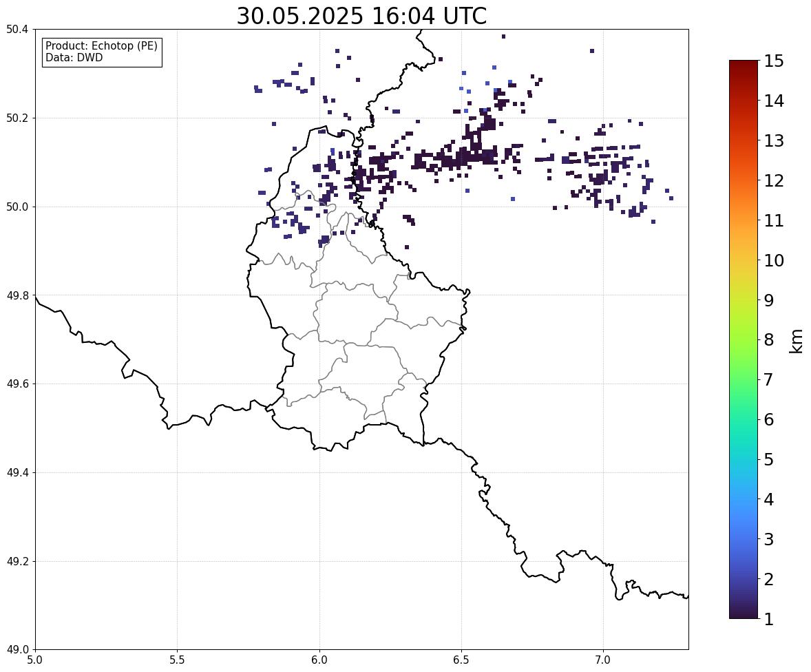The width and height of the screenshot is (811, 672).
Task: Click colorbar tick label '6'
Action: (769, 419)
